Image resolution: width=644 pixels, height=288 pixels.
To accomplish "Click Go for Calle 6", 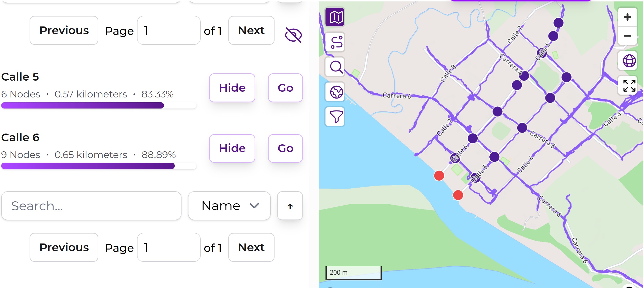I will [285, 148].
